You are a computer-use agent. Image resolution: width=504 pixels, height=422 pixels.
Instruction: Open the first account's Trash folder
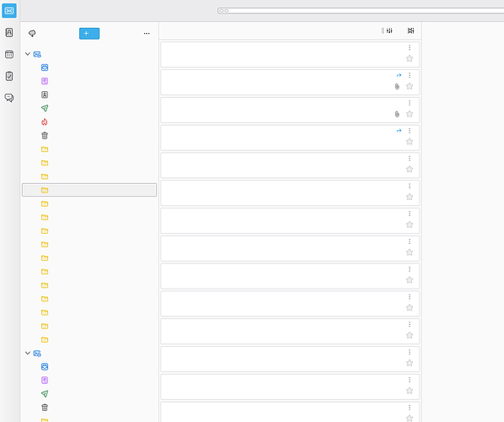45,136
